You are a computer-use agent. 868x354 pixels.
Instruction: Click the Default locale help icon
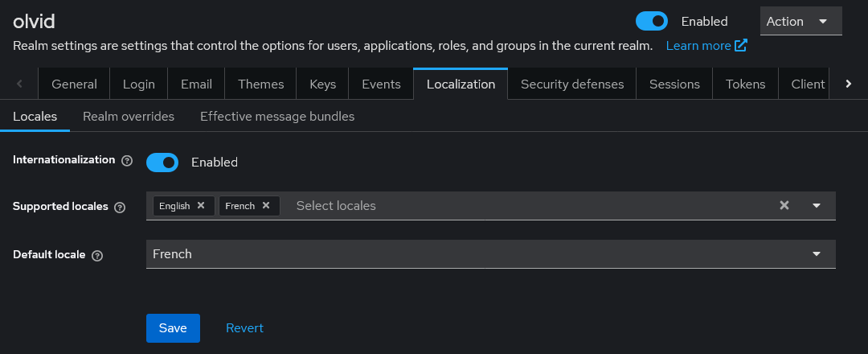pos(97,256)
